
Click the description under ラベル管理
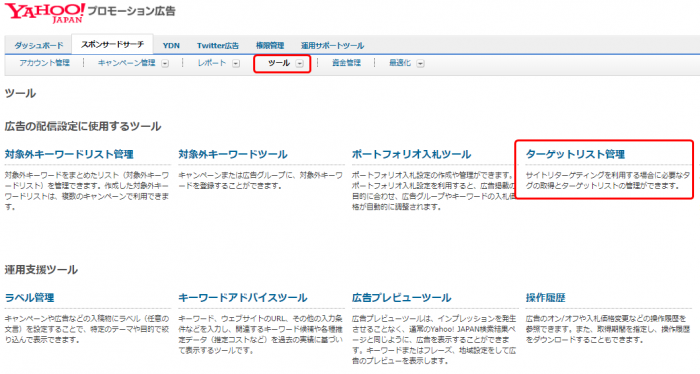point(87,329)
